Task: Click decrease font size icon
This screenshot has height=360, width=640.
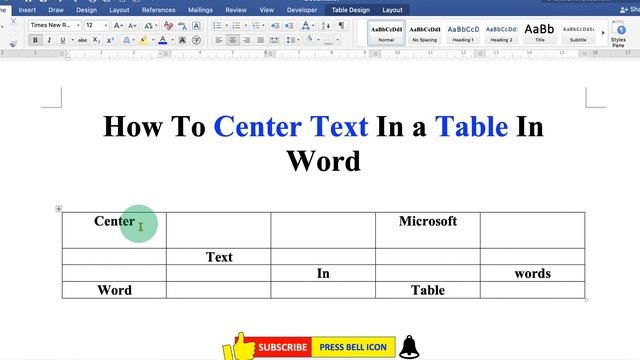Action: coord(132,25)
